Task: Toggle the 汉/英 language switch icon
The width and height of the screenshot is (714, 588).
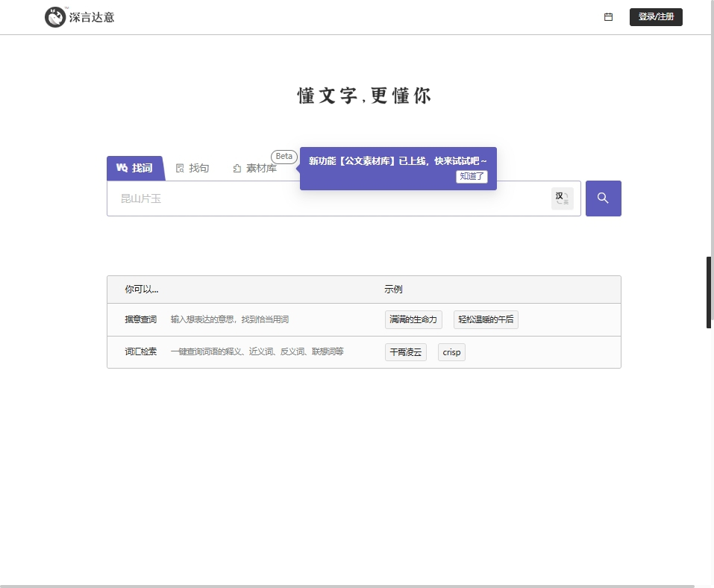Action: [x=562, y=198]
